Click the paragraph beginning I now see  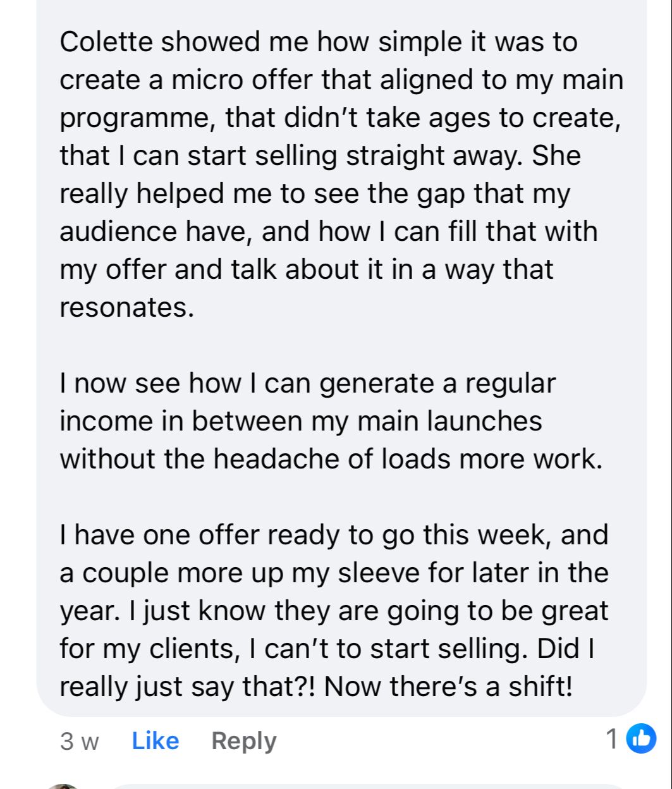[329, 422]
